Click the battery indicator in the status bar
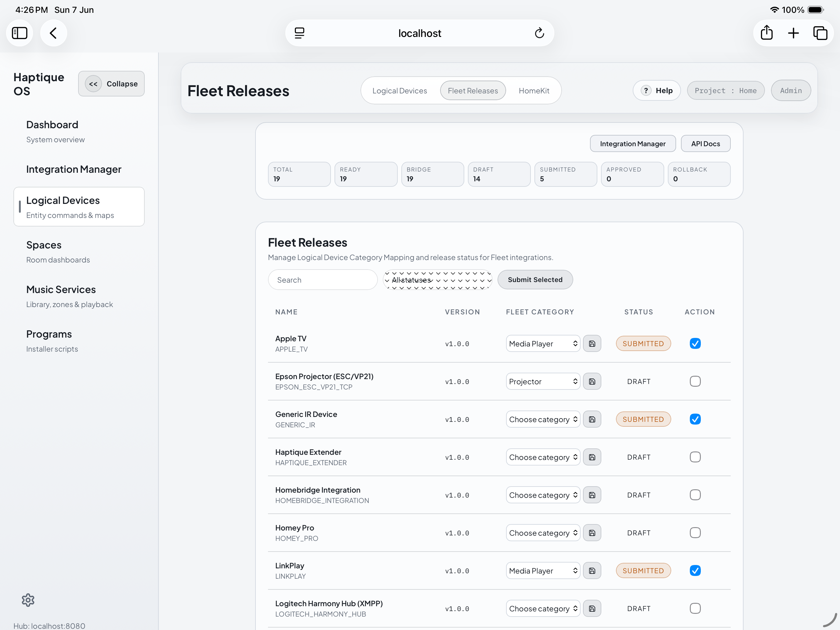This screenshot has width=840, height=630. (x=815, y=10)
